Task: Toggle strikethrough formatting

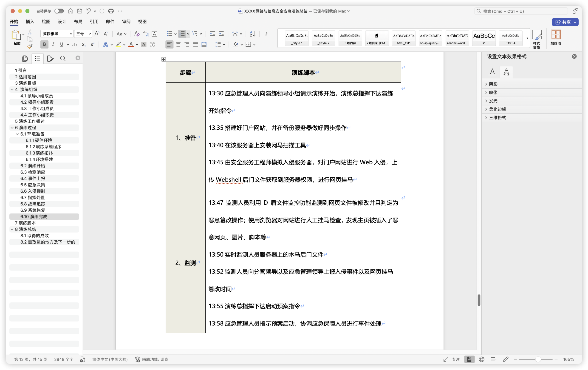Action: click(75, 45)
